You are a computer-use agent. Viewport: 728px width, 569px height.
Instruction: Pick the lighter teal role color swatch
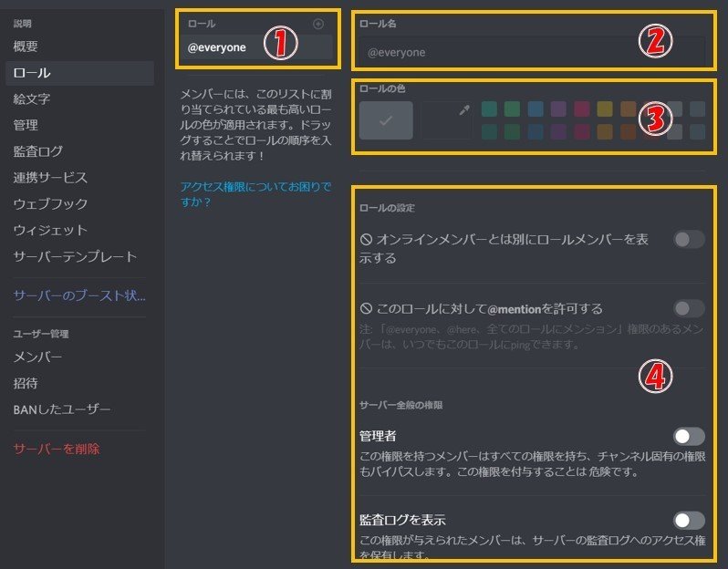pyautogui.click(x=489, y=109)
